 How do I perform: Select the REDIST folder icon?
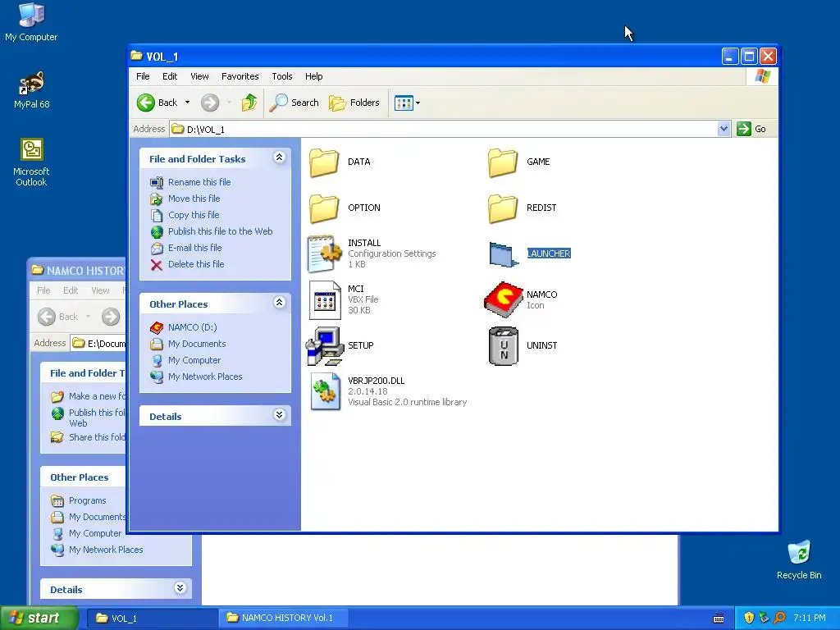pos(503,208)
